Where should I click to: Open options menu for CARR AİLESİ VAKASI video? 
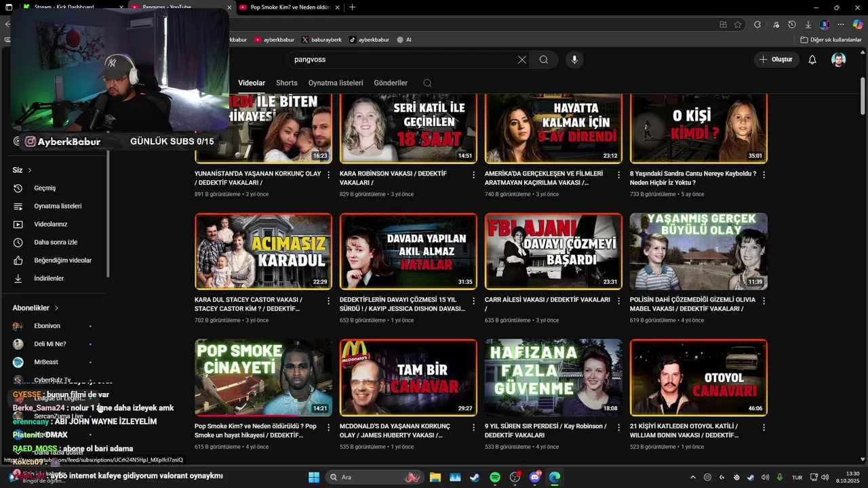(x=619, y=301)
